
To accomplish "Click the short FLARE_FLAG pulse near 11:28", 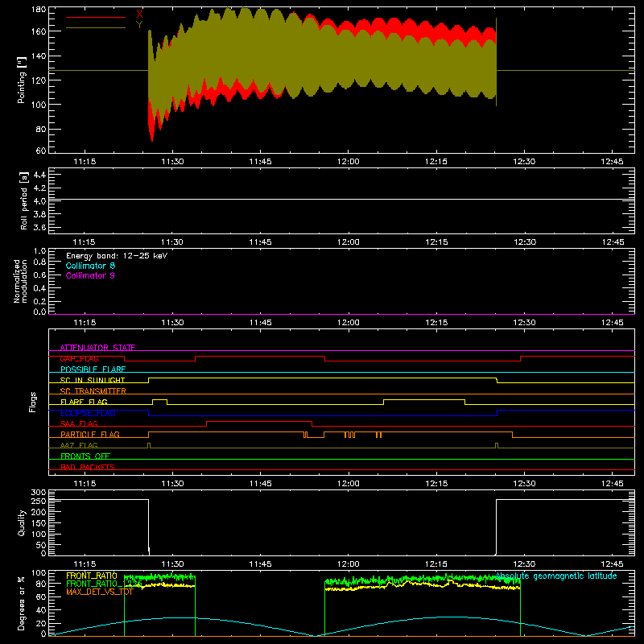I will [x=159, y=400].
